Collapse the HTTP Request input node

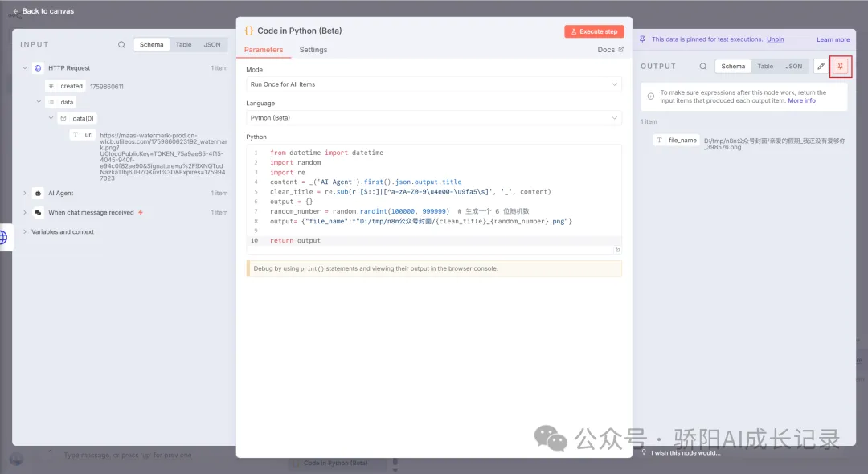point(25,68)
